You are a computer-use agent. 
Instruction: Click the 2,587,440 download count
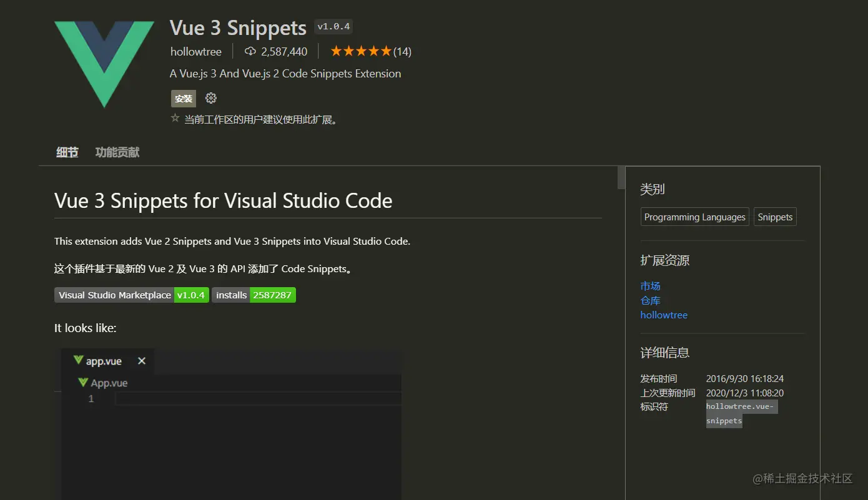pyautogui.click(x=284, y=51)
